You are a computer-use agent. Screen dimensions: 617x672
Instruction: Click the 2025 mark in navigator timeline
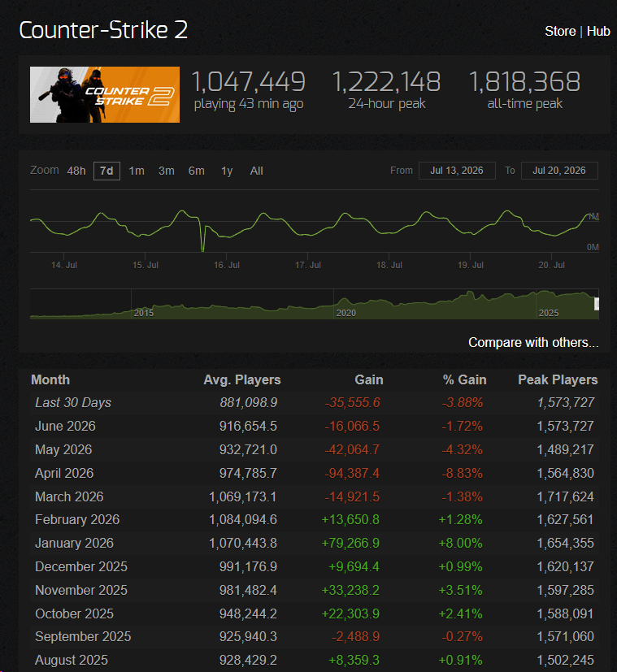click(549, 313)
